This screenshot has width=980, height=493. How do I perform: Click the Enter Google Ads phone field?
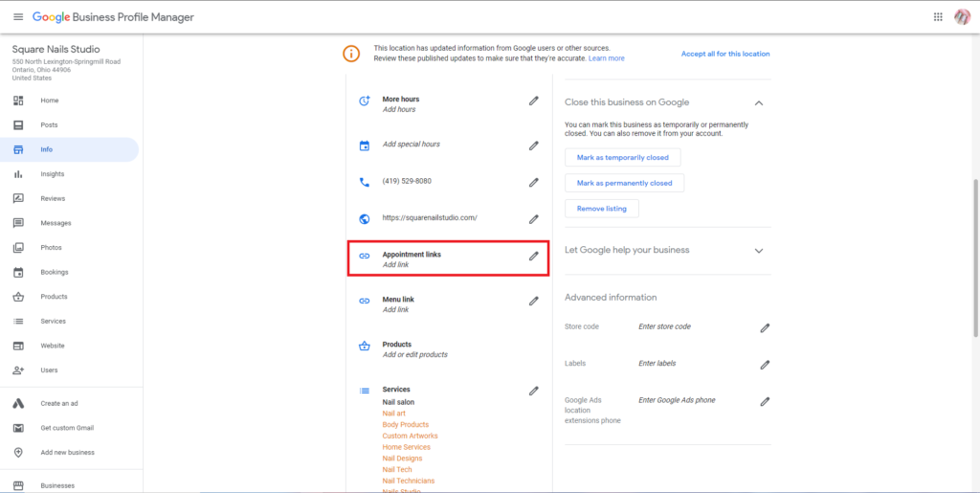point(677,400)
